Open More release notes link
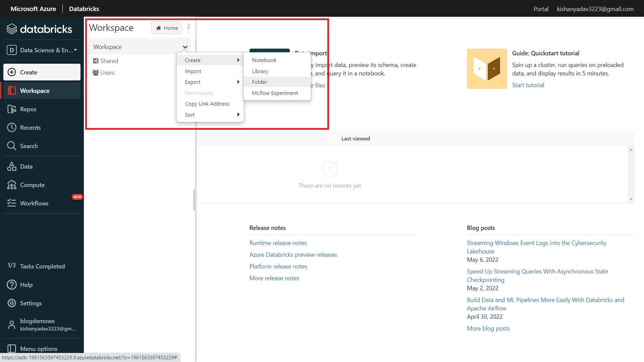 (274, 278)
